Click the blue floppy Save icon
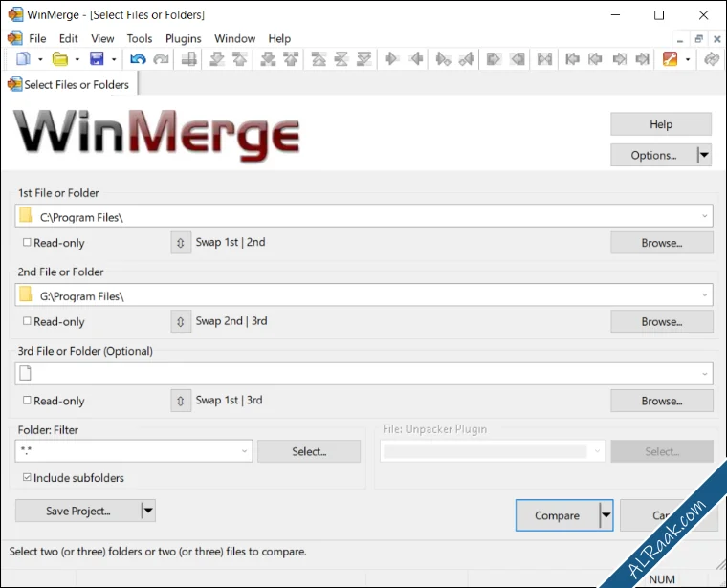Screen dimensions: 727x588 (97, 59)
